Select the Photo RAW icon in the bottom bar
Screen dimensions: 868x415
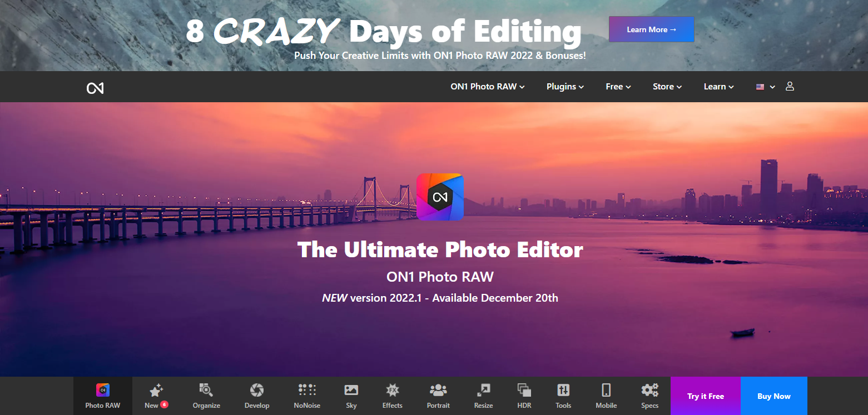103,390
